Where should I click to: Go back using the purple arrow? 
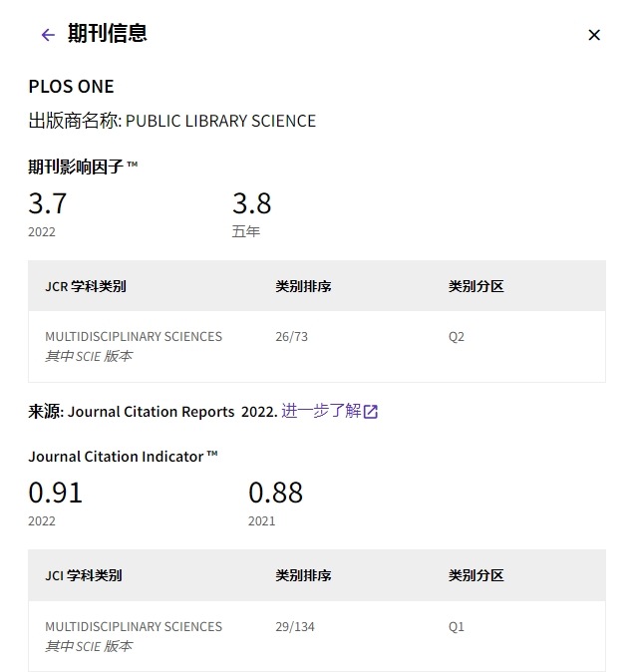coord(48,35)
